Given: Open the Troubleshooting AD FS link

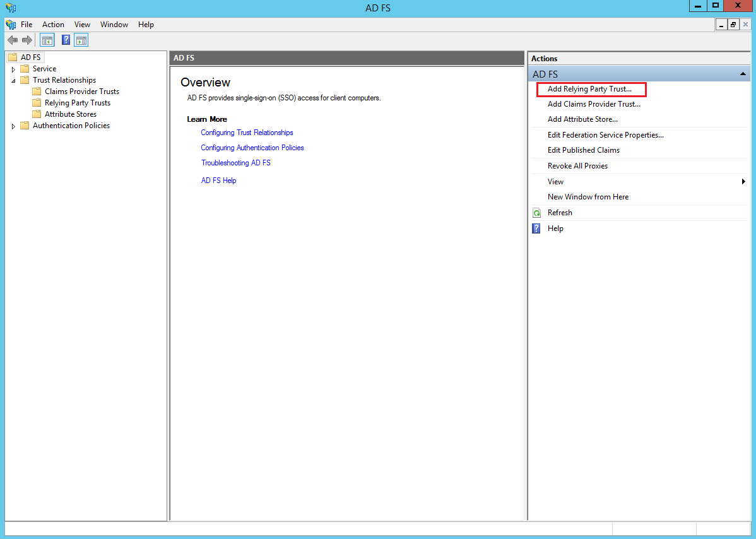Looking at the screenshot, I should pos(236,163).
